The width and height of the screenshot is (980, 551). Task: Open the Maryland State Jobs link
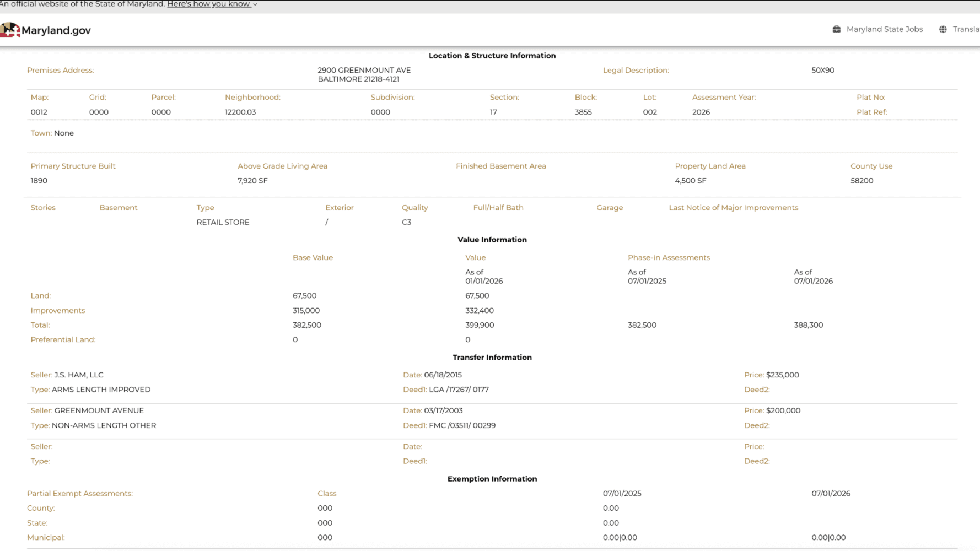tap(884, 29)
